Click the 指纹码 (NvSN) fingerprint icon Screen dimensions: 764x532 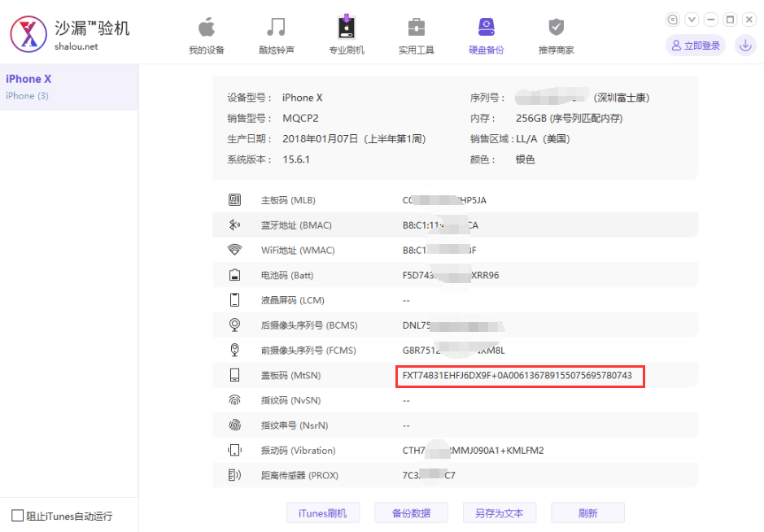235,400
